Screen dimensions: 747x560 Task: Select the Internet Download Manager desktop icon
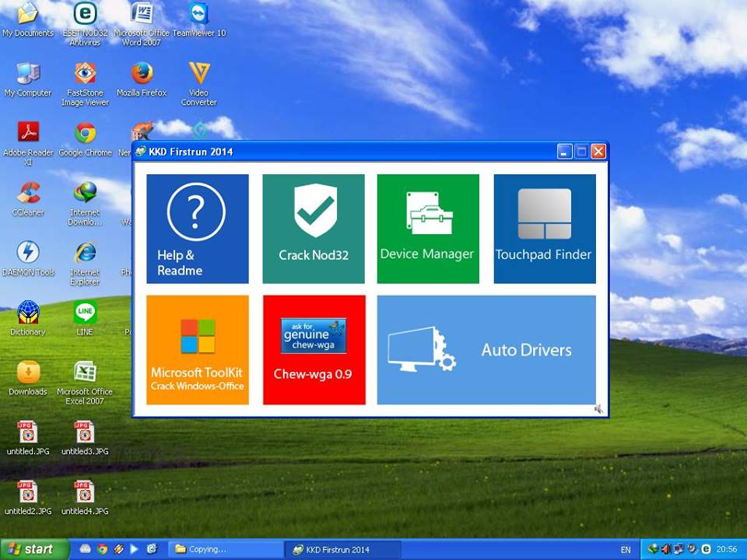click(x=85, y=203)
